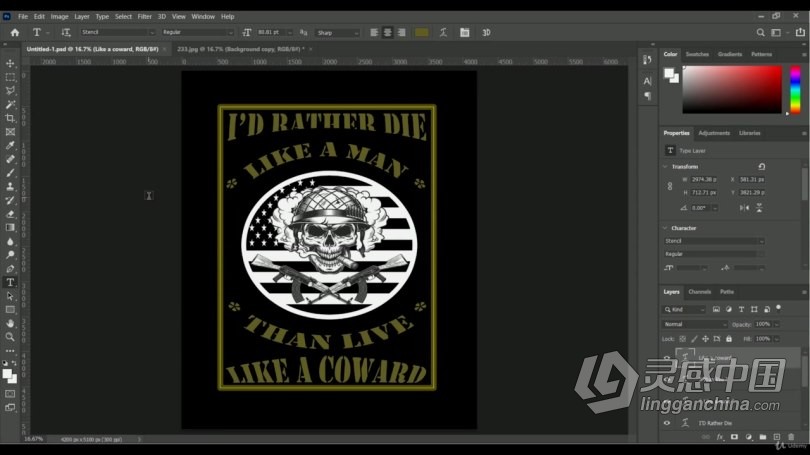Image resolution: width=810 pixels, height=455 pixels.
Task: Switch to the Channels tab
Action: [699, 292]
